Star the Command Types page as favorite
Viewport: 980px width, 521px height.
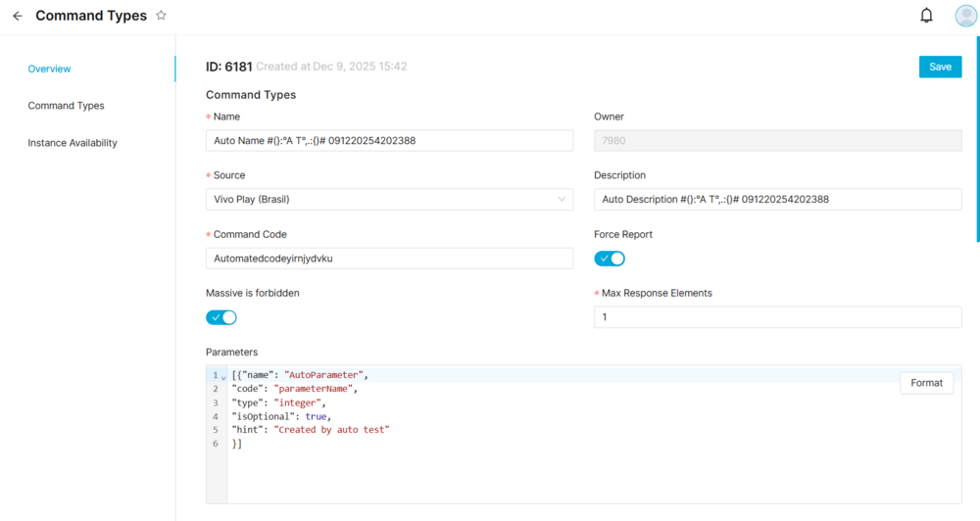pos(161,16)
